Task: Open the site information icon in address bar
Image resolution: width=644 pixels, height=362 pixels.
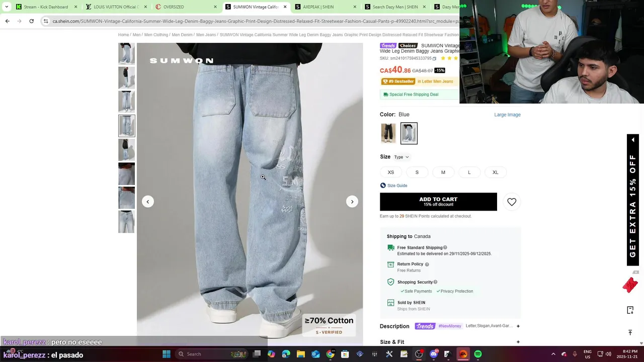Action: [x=46, y=21]
